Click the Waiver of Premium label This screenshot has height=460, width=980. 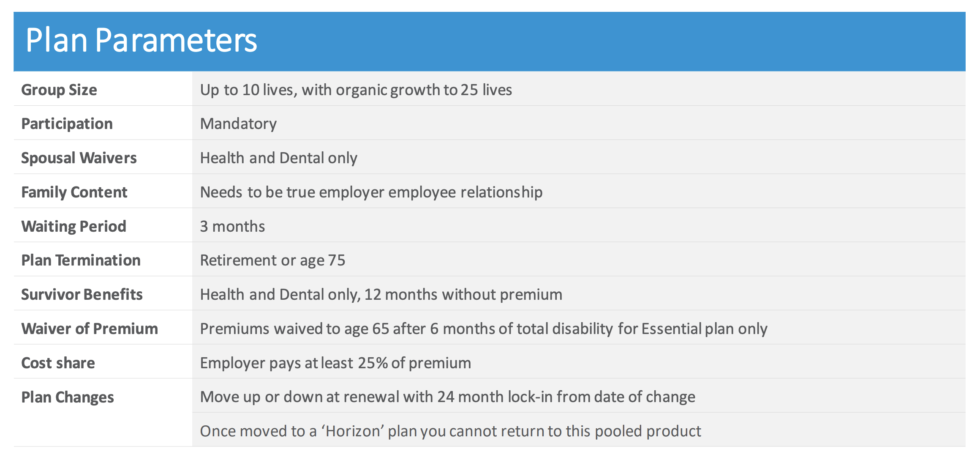tap(90, 329)
